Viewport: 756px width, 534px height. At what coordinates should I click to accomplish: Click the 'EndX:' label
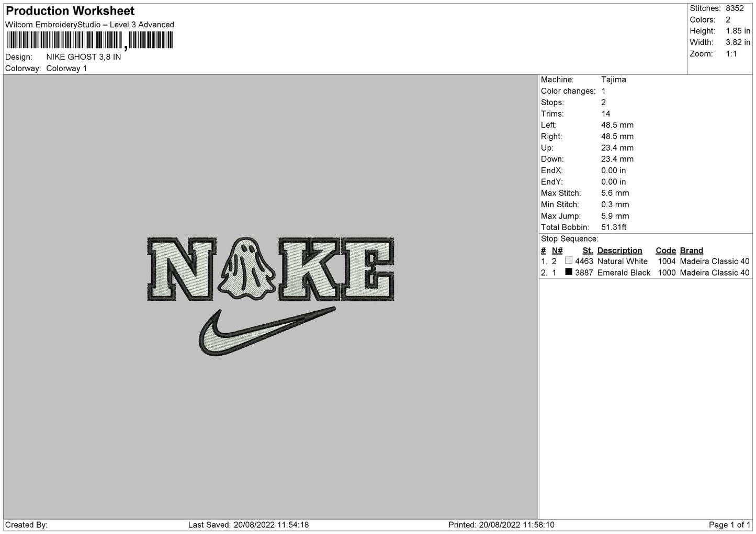552,171
